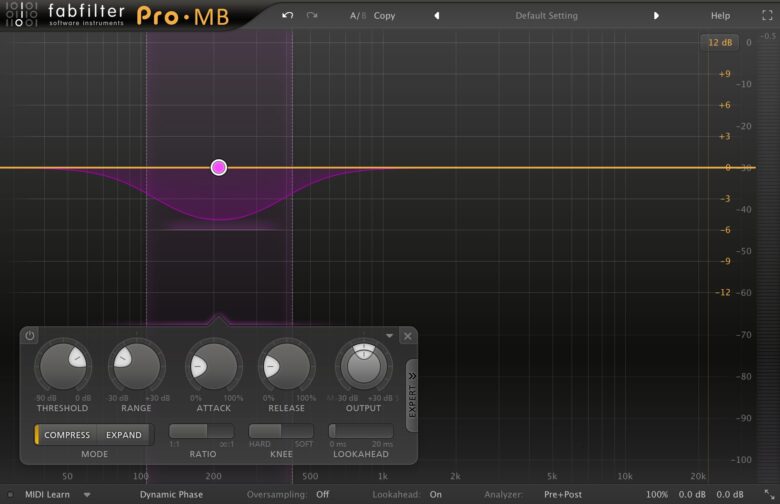Click the output level meter on the right
This screenshot has width=780, height=504.
coord(768,259)
